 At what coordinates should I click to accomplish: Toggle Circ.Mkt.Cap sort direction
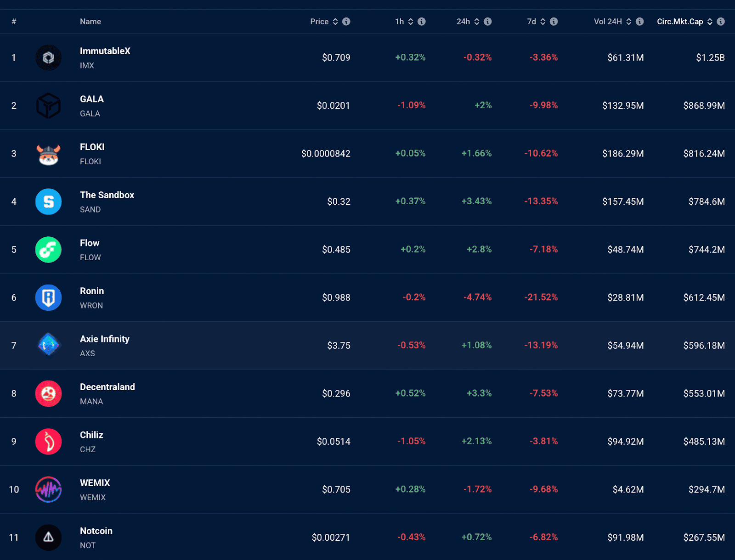tap(710, 22)
